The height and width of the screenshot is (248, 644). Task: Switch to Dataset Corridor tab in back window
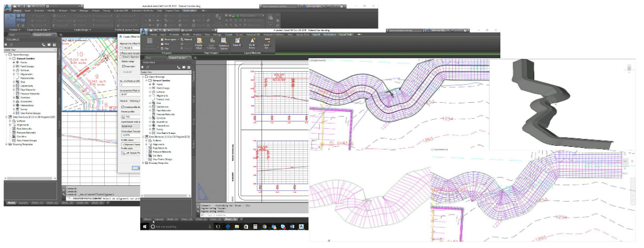(x=42, y=35)
